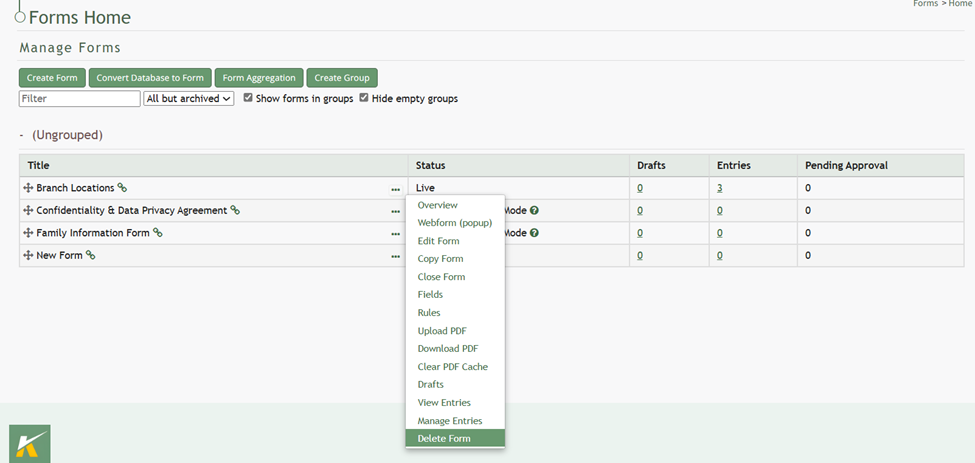Choose Edit Form in the popup menu
Screen dimensions: 975x463
[x=438, y=241]
